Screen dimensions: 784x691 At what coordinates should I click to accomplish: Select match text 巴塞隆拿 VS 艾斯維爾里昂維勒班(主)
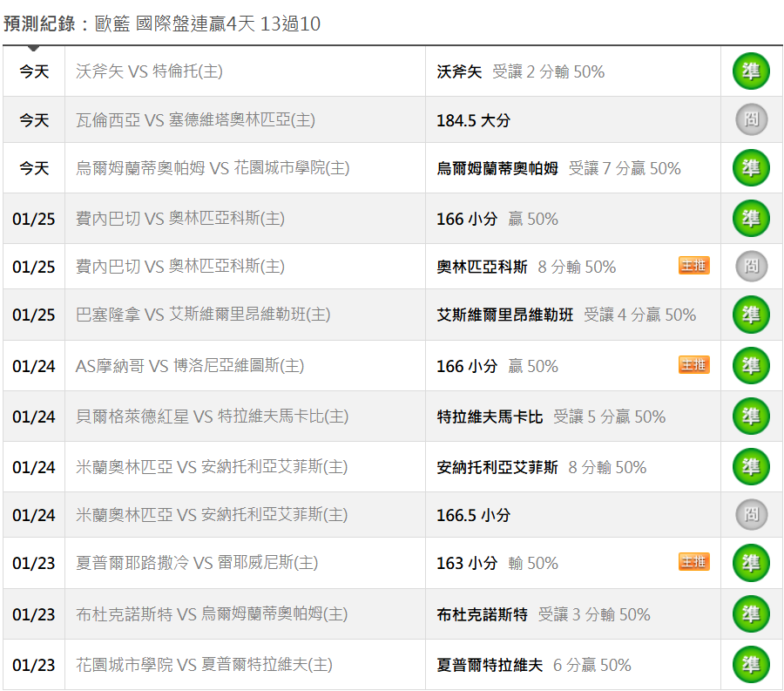coord(203,315)
